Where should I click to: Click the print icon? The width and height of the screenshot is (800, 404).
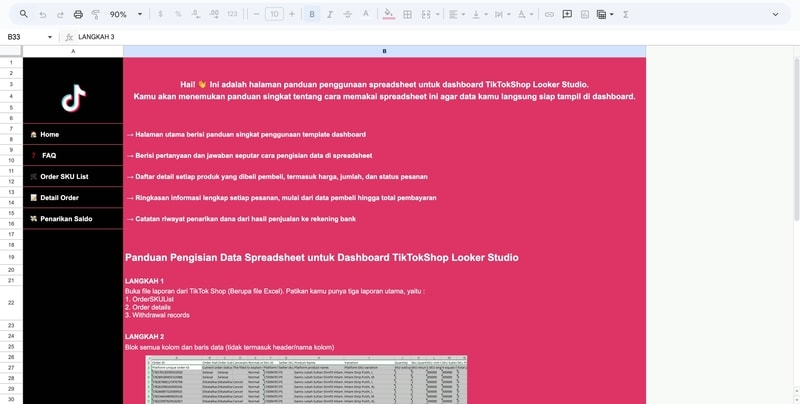tap(79, 15)
